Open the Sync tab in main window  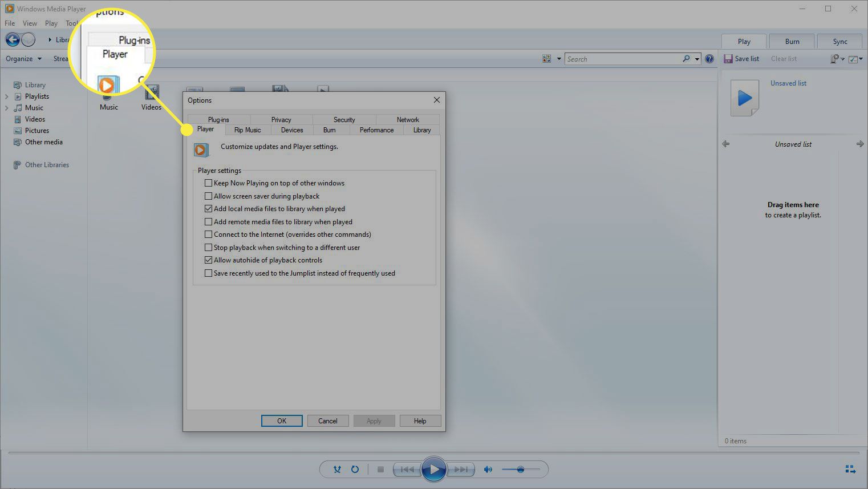point(840,42)
